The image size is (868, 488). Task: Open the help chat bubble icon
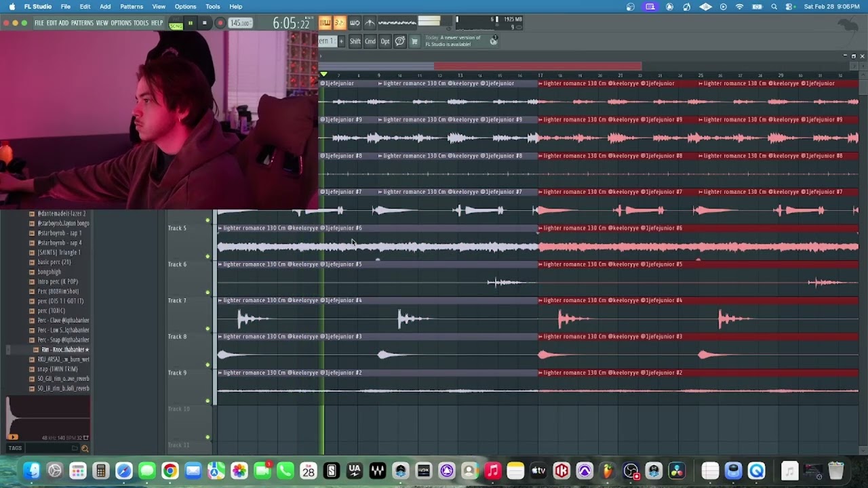click(400, 41)
